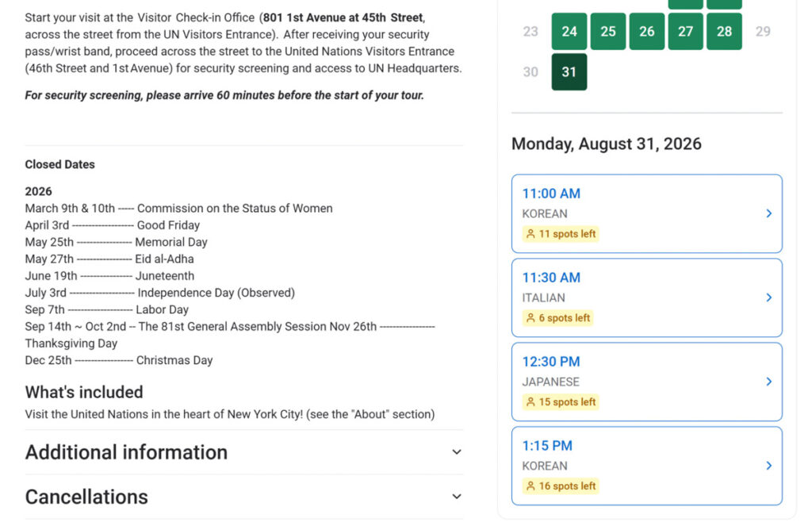The width and height of the screenshot is (812, 526).
Task: Select calendar date 28
Action: click(724, 32)
